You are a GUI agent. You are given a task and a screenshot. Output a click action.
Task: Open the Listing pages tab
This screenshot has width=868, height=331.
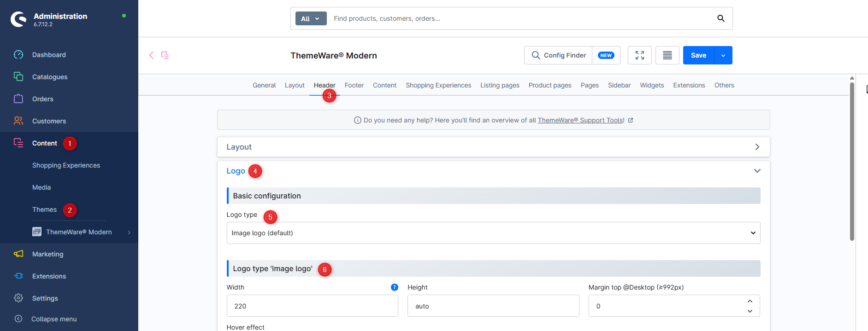click(500, 85)
